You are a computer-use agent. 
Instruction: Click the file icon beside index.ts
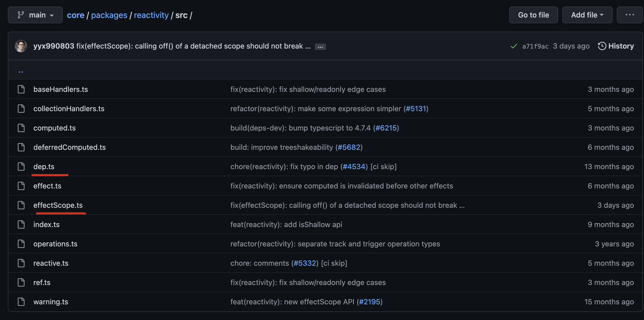[21, 224]
